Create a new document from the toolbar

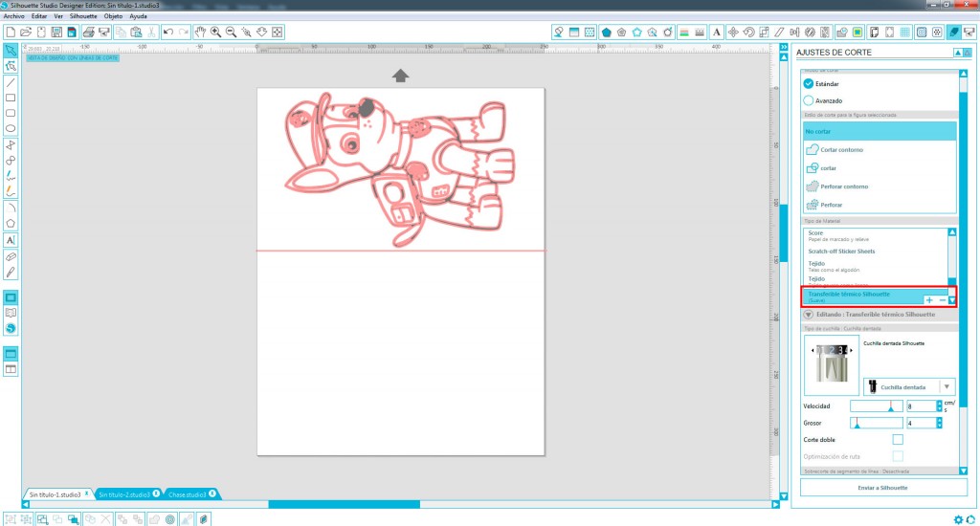11,32
